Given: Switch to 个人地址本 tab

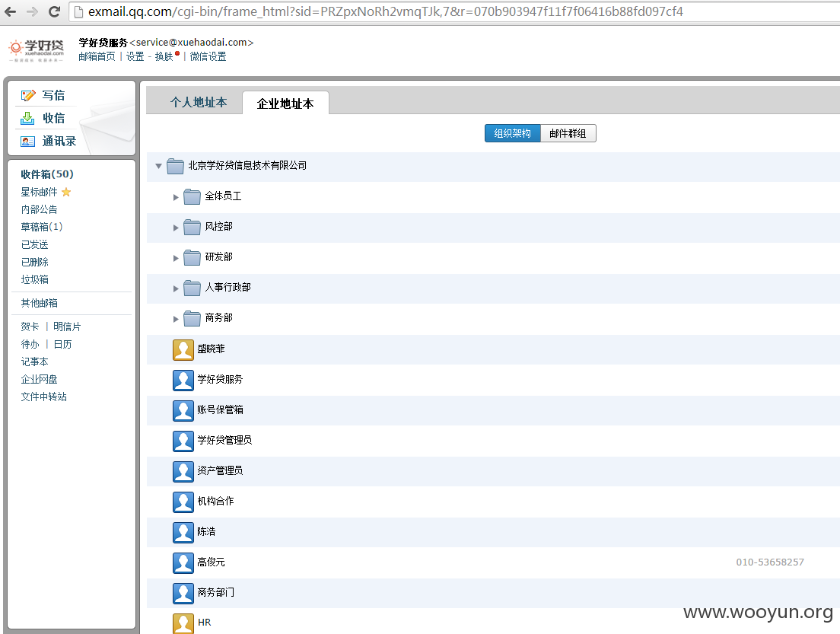Looking at the screenshot, I should (x=199, y=102).
